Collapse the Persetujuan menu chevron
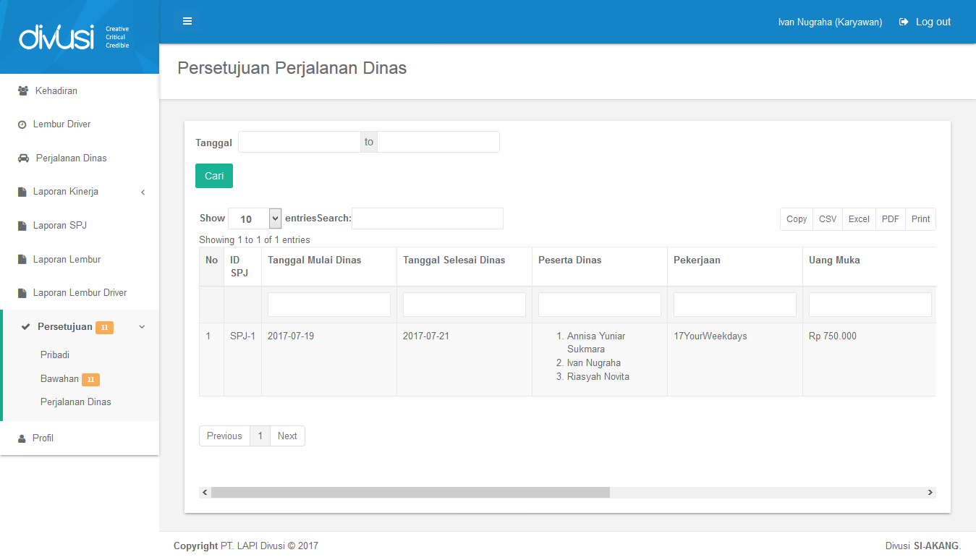The height and width of the screenshot is (560, 976). click(x=142, y=327)
